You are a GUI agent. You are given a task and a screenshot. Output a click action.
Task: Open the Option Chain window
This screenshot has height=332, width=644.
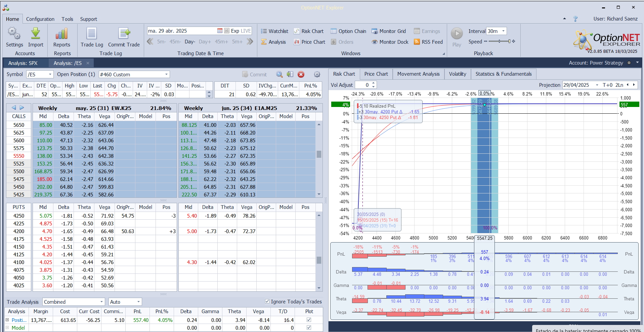pos(348,31)
